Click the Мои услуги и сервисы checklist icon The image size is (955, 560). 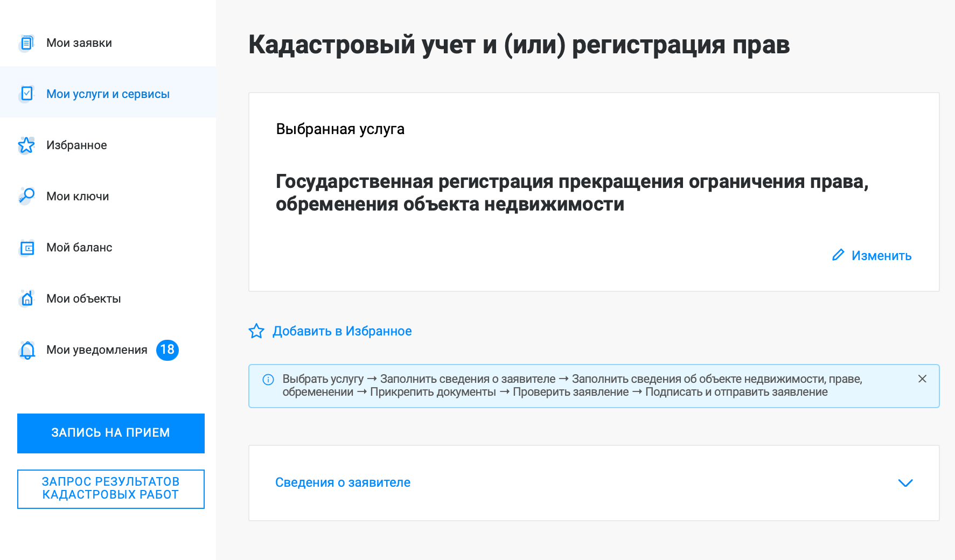[x=27, y=94]
